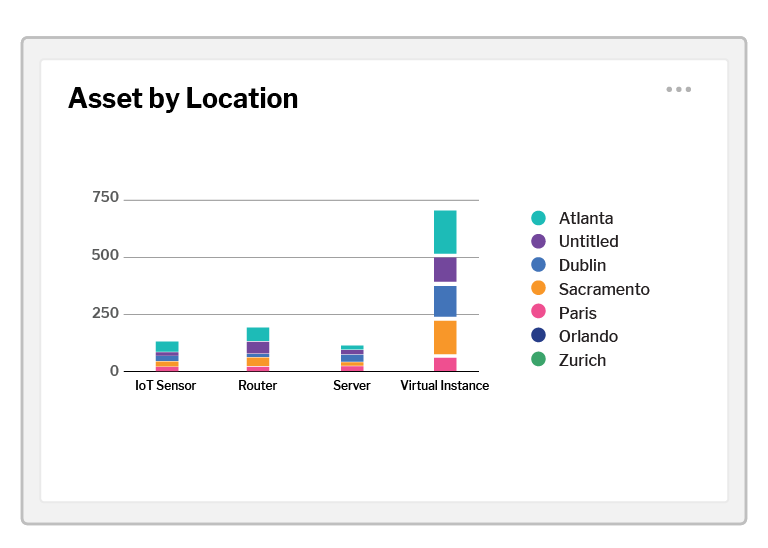Select the Sacramento segment of Virtual Instance bar
The image size is (768, 548).
(445, 337)
